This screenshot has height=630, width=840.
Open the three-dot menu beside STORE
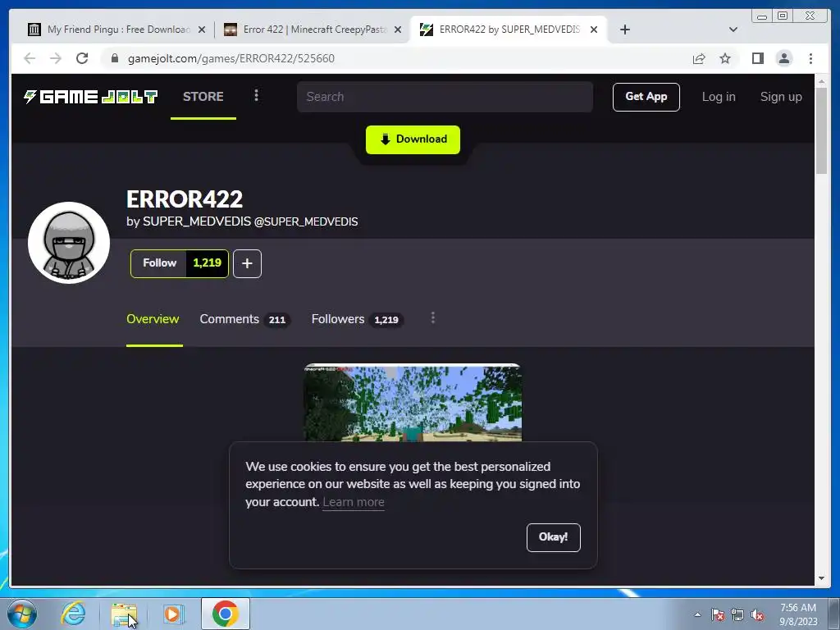(256, 95)
